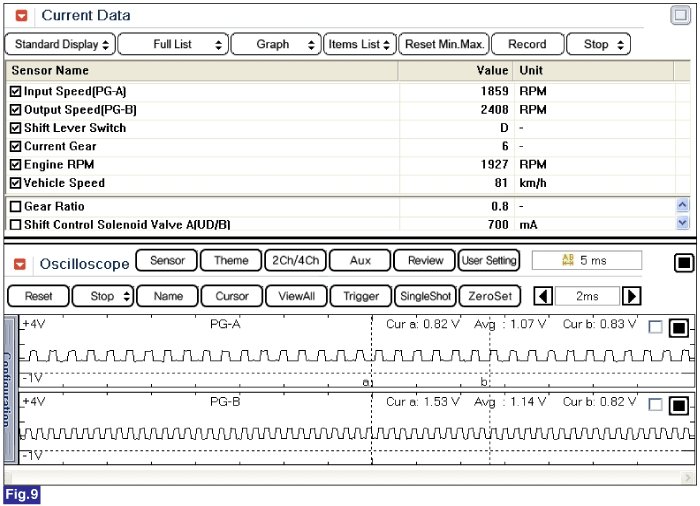Screen dimensions: 700x506
Task: Enable the Gear Ratio checkbox
Action: 15,205
